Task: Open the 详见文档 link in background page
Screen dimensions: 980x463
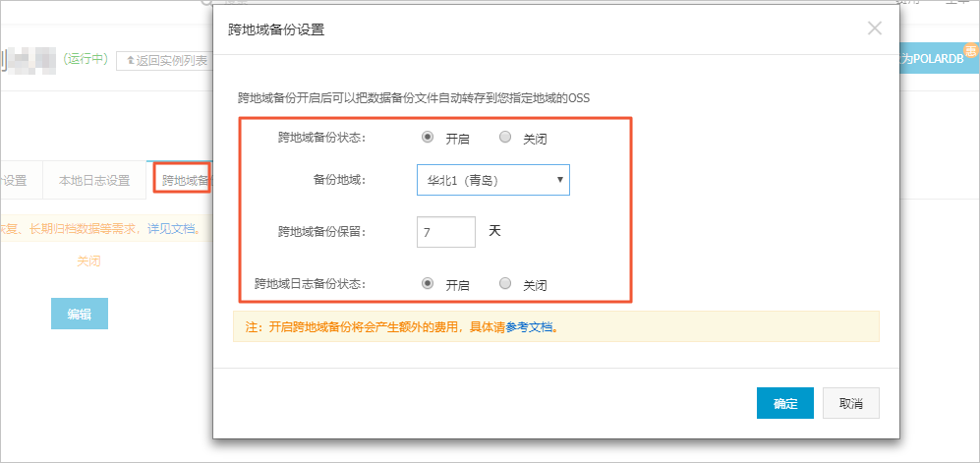Action: point(171,229)
